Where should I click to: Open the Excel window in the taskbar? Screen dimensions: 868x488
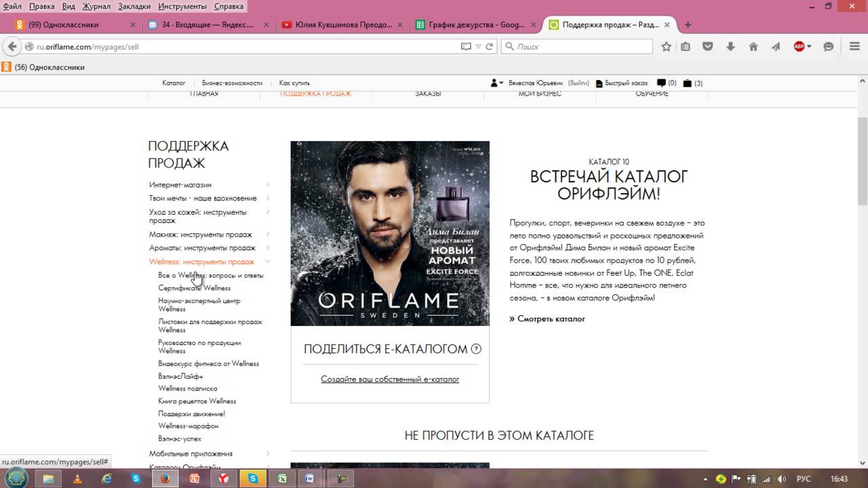[x=281, y=479]
